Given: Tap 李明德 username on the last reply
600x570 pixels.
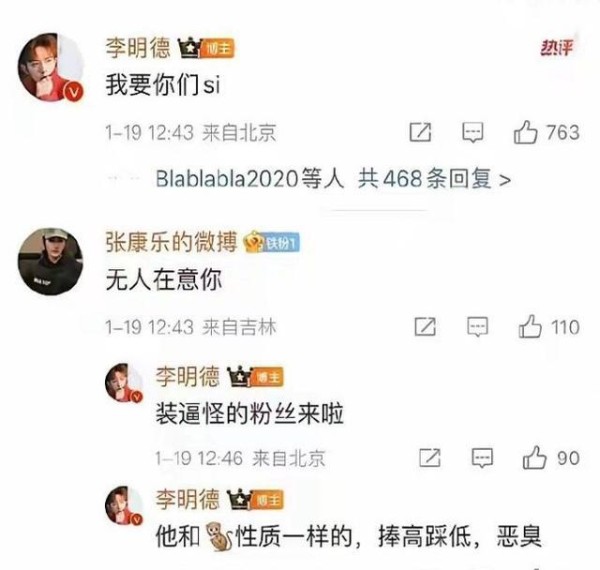Looking at the screenshot, I should click(x=188, y=499).
